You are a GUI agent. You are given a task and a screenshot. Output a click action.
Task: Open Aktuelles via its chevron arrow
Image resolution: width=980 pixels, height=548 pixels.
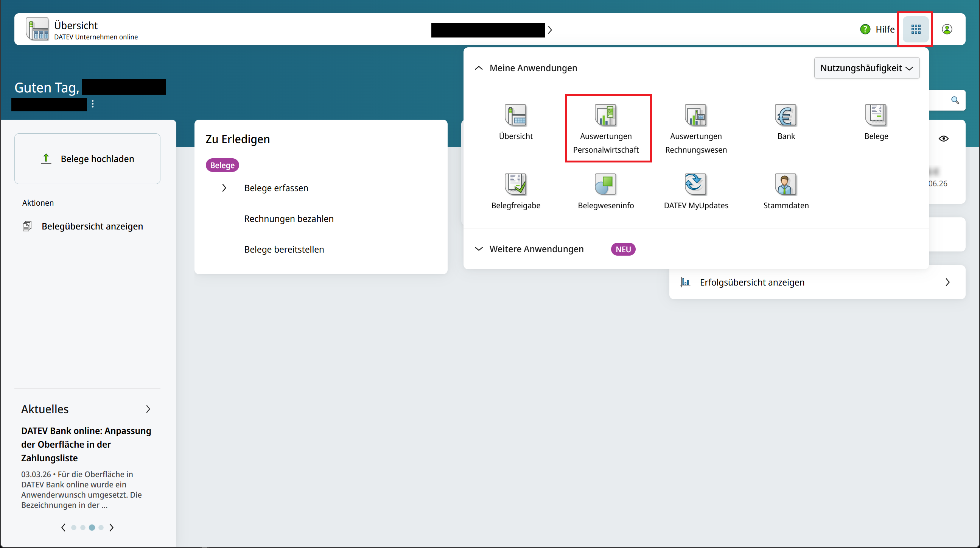pyautogui.click(x=148, y=409)
